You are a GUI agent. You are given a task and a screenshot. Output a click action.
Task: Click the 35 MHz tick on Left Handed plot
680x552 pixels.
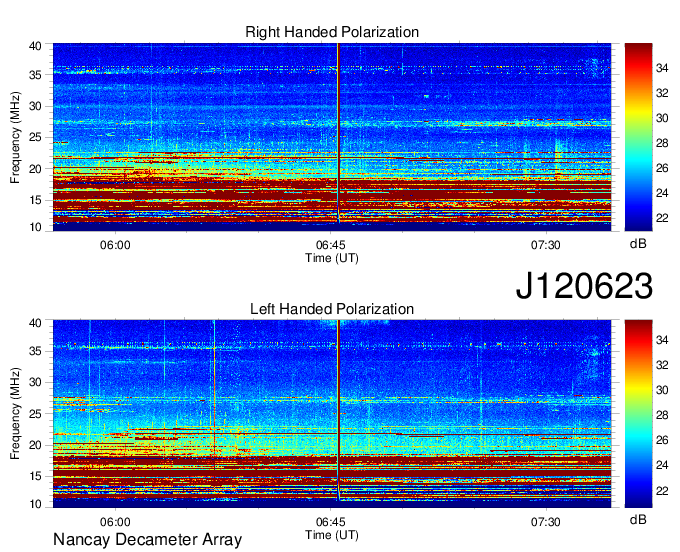click(x=35, y=351)
